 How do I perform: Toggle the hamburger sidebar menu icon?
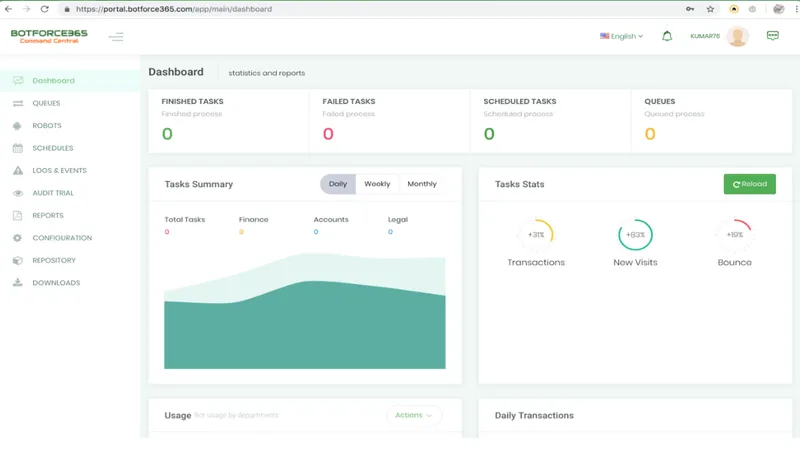click(x=116, y=37)
